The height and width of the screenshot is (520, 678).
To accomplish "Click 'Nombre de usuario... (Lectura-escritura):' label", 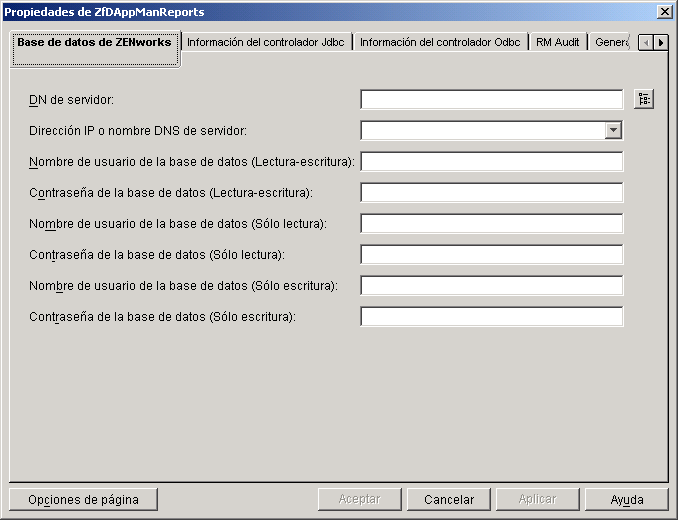I will pyautogui.click(x=192, y=162).
